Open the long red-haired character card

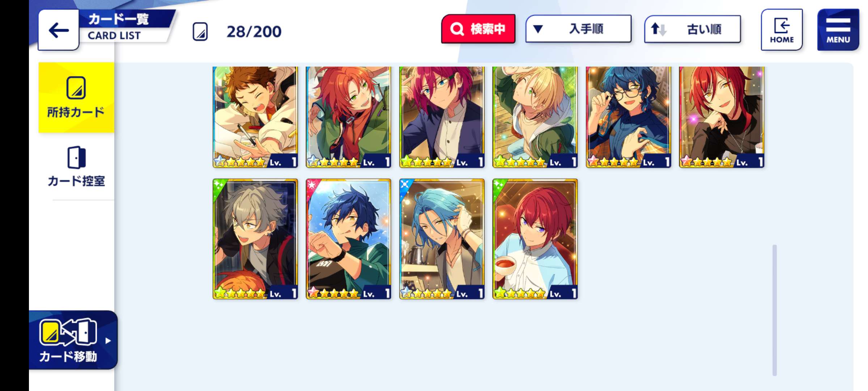coord(722,117)
